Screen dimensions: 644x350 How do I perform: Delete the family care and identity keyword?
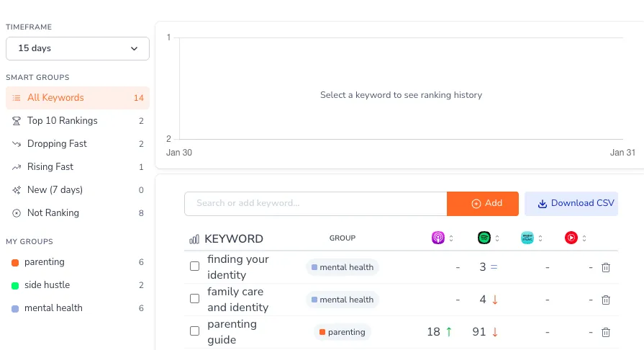coord(606,300)
